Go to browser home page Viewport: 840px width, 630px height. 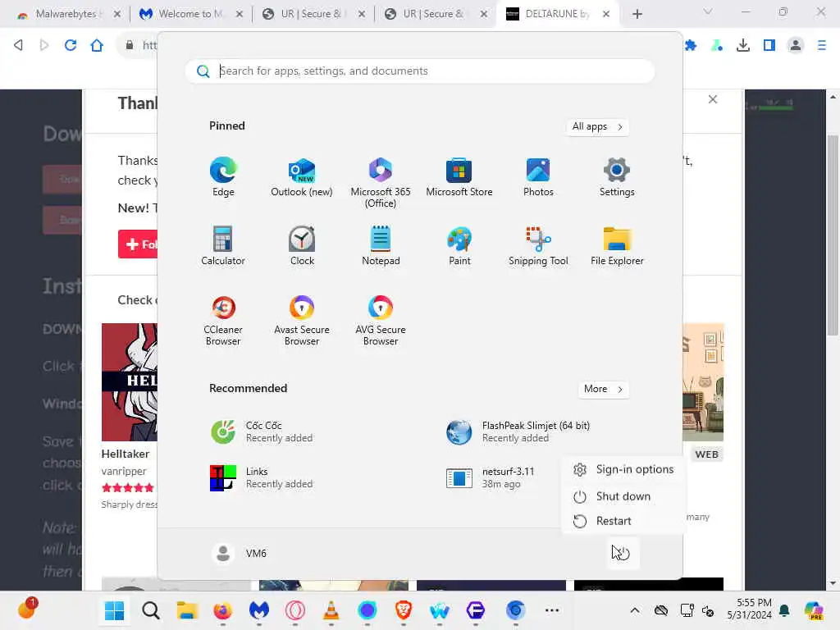tap(97, 45)
